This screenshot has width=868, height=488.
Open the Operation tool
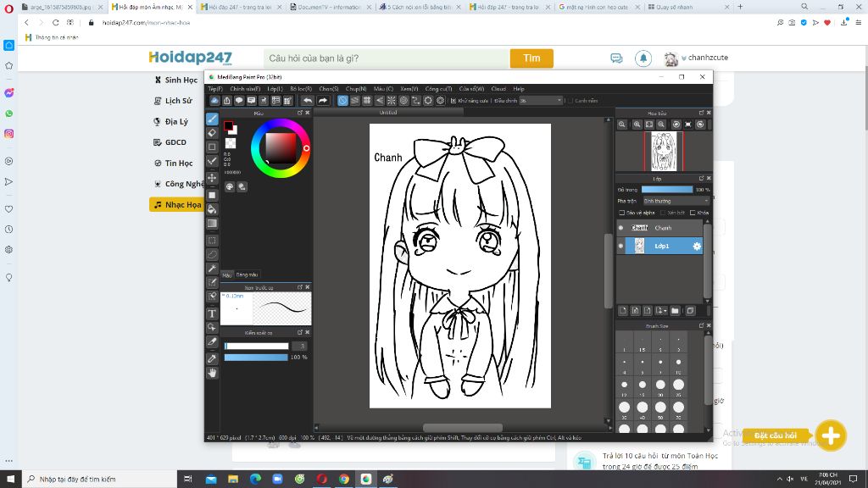(212, 328)
